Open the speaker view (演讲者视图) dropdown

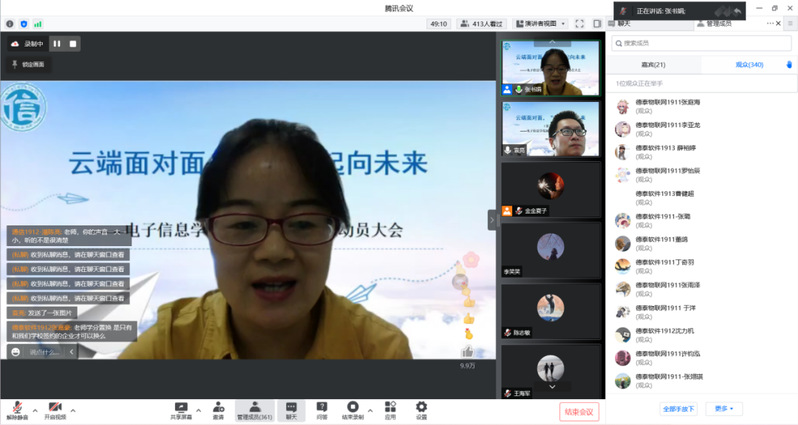(x=540, y=23)
